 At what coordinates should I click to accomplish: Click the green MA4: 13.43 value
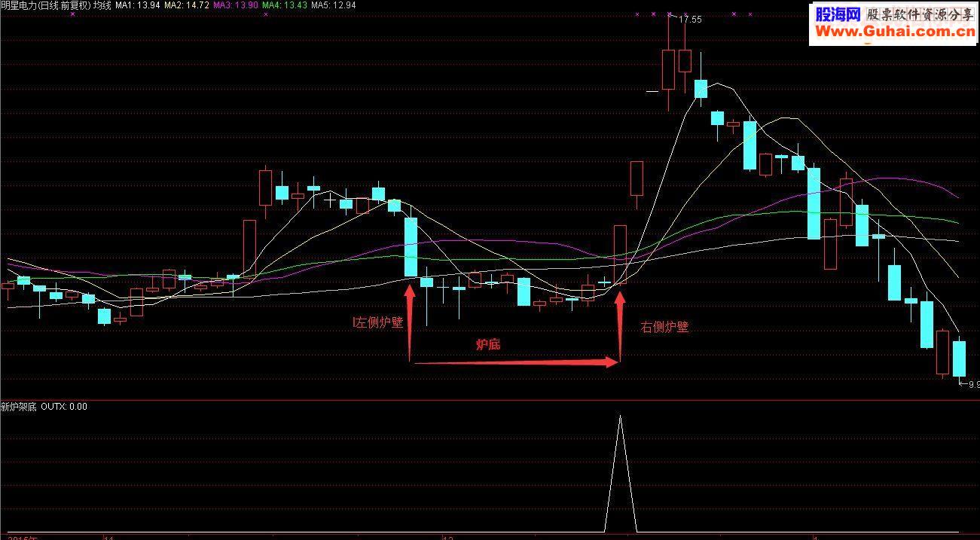pos(285,5)
